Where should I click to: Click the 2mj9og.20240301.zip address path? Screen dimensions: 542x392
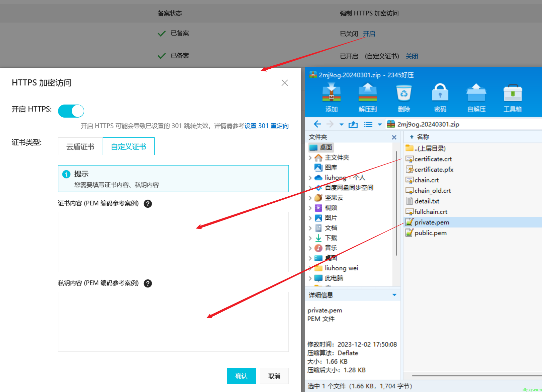point(428,124)
